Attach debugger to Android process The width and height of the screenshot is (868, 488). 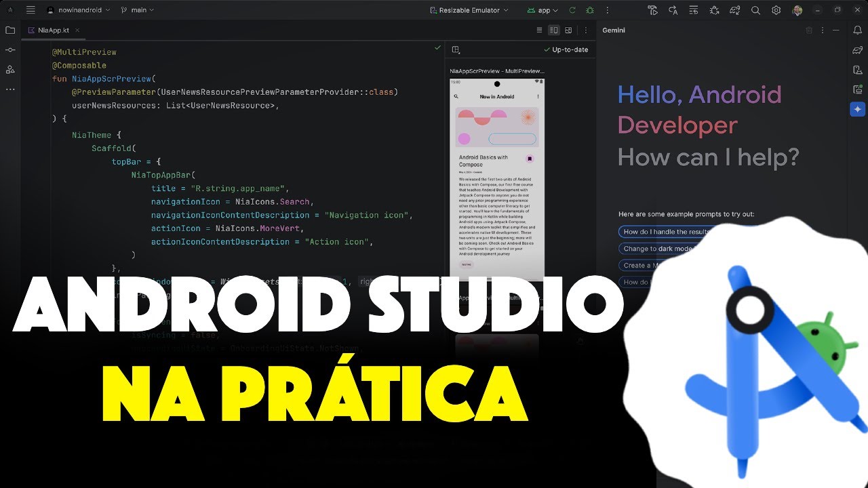714,10
